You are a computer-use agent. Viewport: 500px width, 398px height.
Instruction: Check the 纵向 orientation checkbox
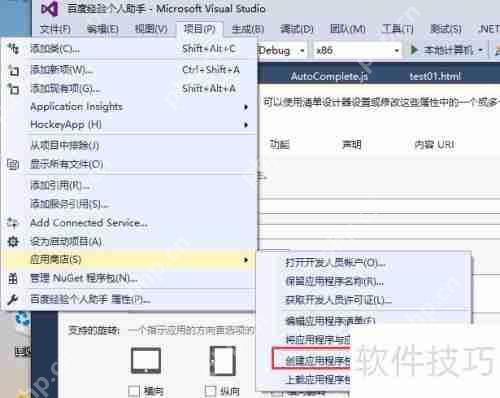[210, 391]
